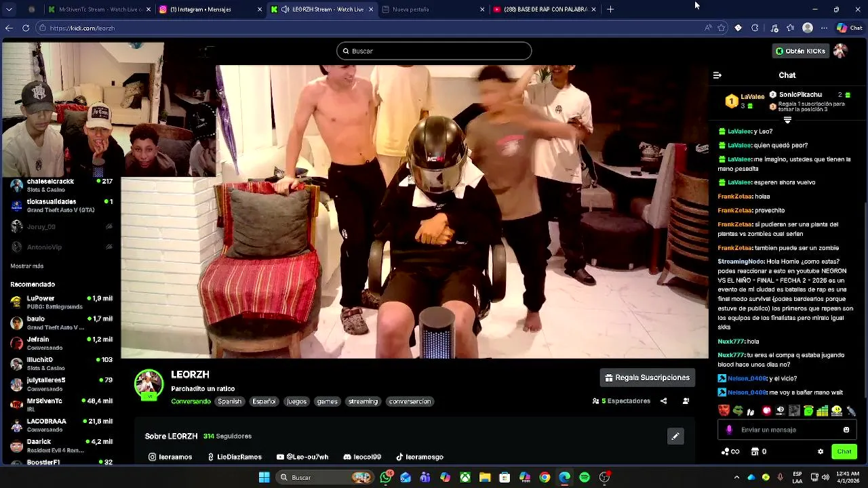The image size is (868, 488).
Task: Open Xbox app from the taskbar
Action: coord(465,477)
